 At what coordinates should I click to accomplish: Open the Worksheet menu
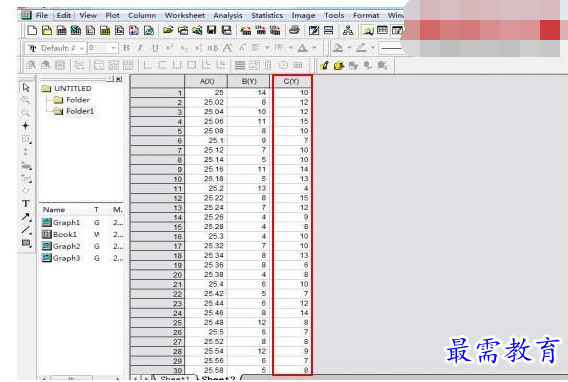[x=185, y=15]
